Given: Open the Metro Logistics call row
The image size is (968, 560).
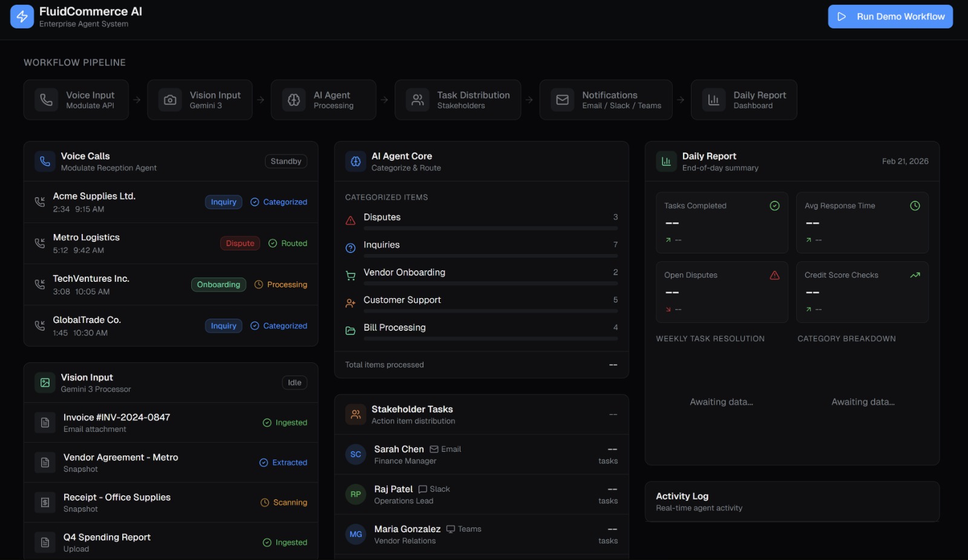Looking at the screenshot, I should point(171,243).
